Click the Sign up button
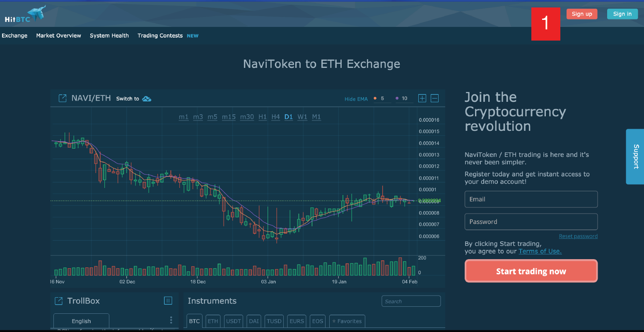The height and width of the screenshot is (332, 644). (582, 14)
